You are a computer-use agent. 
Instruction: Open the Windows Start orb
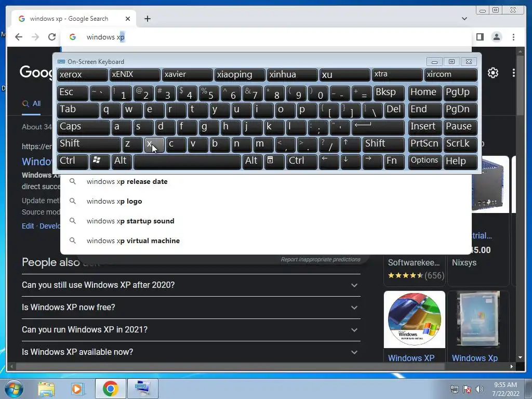[x=14, y=389]
